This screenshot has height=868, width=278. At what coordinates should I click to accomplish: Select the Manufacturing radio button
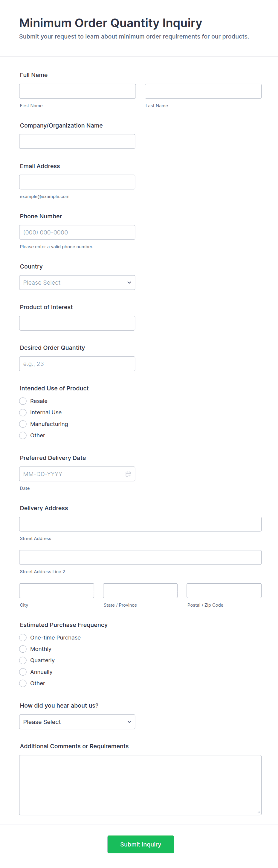23,424
